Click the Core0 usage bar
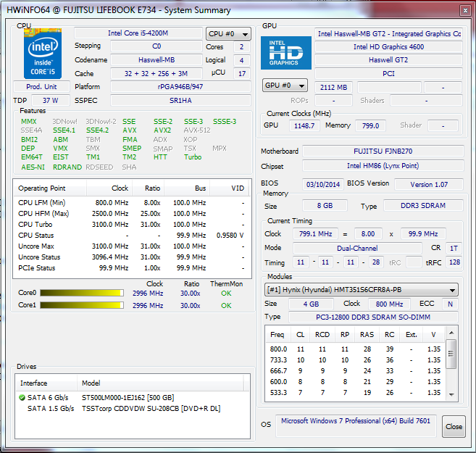Screen dimensions: 476x453 [x=82, y=293]
